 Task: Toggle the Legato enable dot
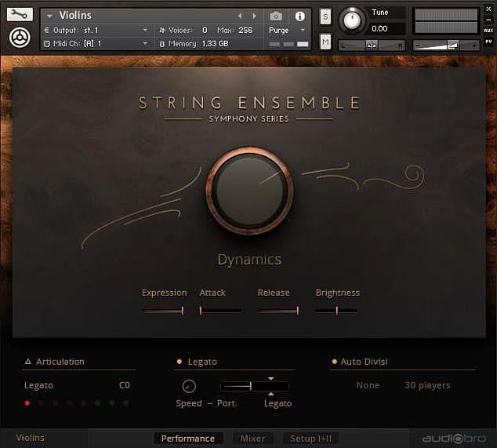click(x=180, y=362)
